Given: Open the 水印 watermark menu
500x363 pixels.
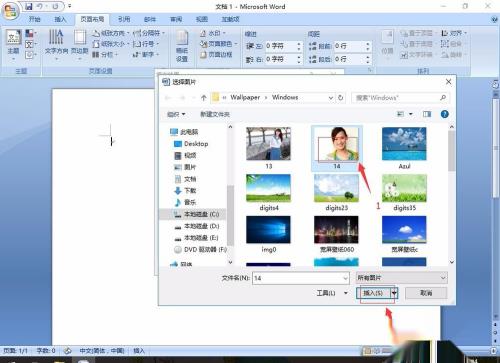Looking at the screenshot, I should [x=213, y=33].
